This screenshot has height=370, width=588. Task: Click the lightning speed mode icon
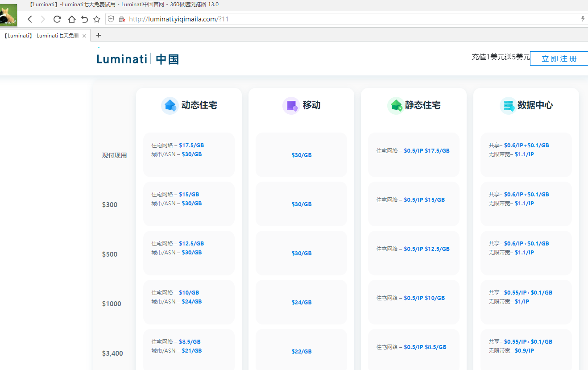tap(583, 19)
